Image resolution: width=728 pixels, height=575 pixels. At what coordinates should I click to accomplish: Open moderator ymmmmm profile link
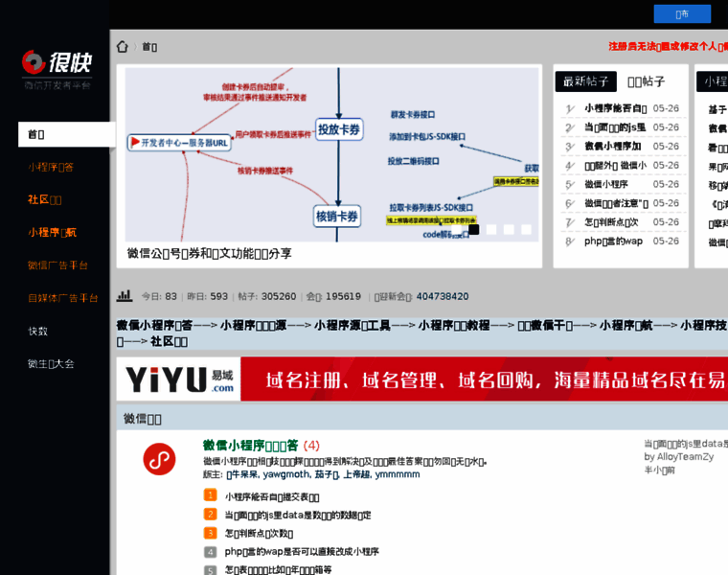click(398, 474)
